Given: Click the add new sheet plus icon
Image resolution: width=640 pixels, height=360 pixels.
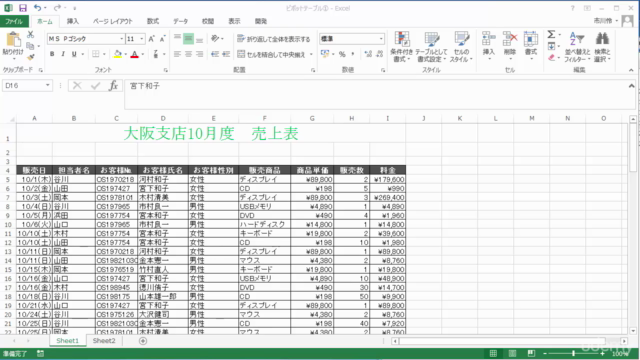Looking at the screenshot, I should tap(143, 341).
